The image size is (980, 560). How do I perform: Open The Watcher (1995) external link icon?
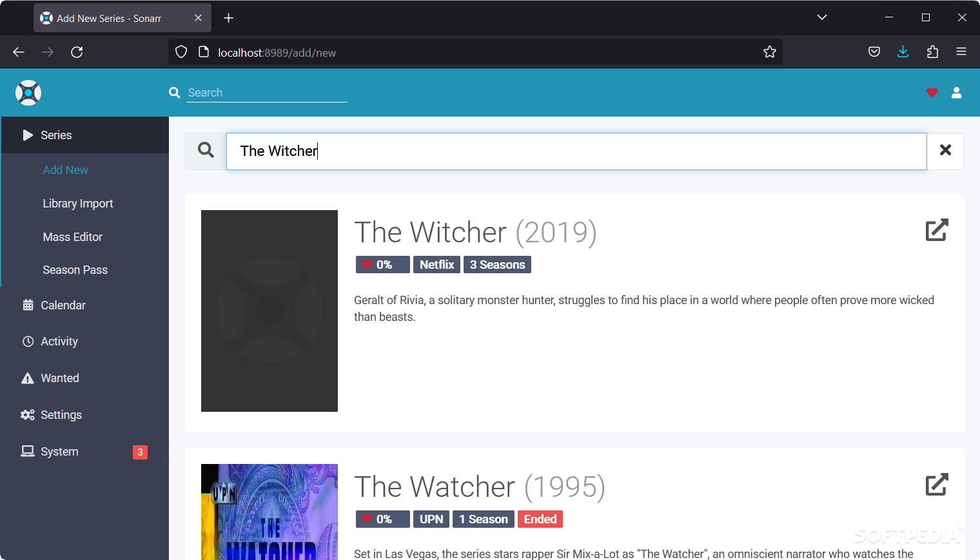[x=937, y=485]
